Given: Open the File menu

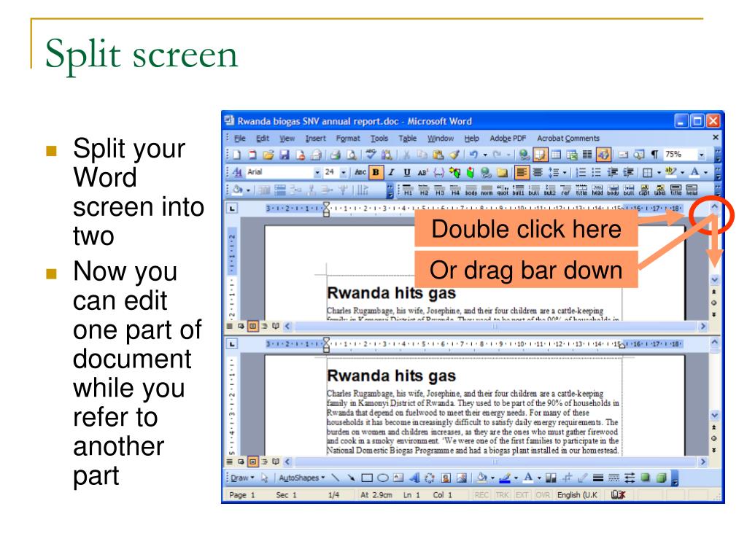Looking at the screenshot, I should pos(239,138).
